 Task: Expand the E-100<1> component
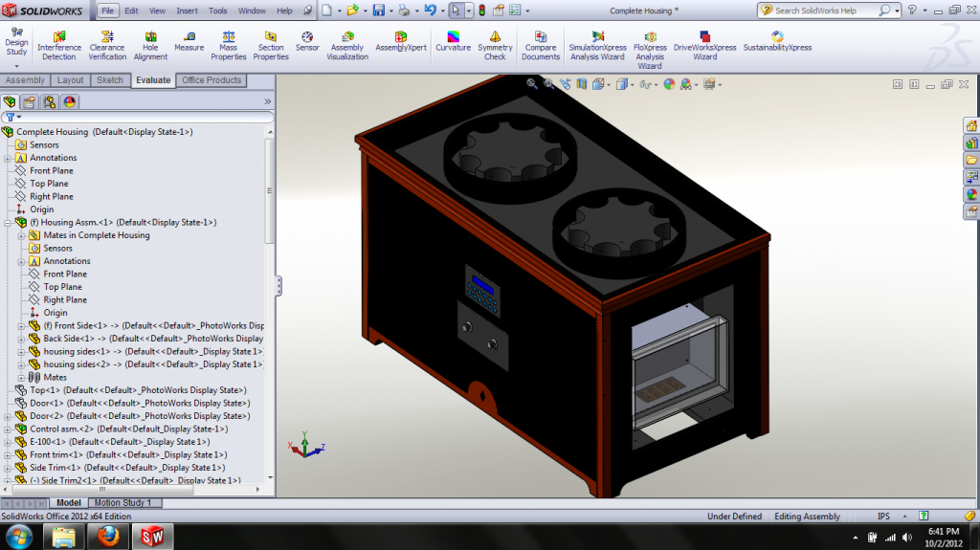point(8,442)
